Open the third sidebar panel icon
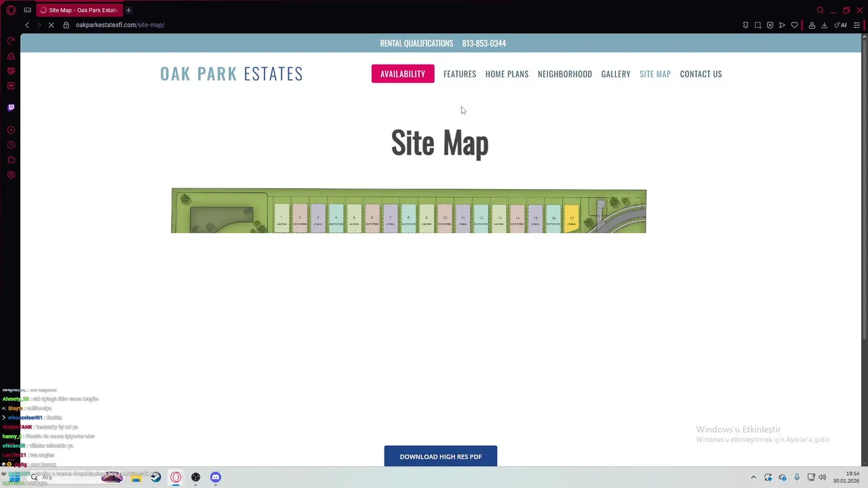This screenshot has width=868, height=488. (x=11, y=70)
